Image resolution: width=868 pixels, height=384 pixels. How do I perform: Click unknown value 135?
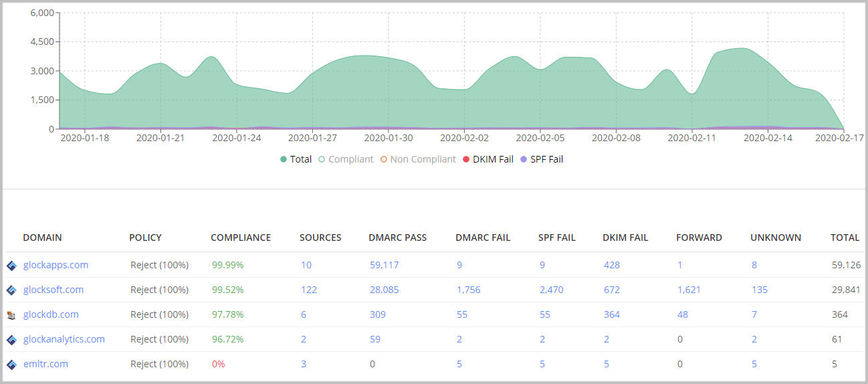(x=760, y=290)
